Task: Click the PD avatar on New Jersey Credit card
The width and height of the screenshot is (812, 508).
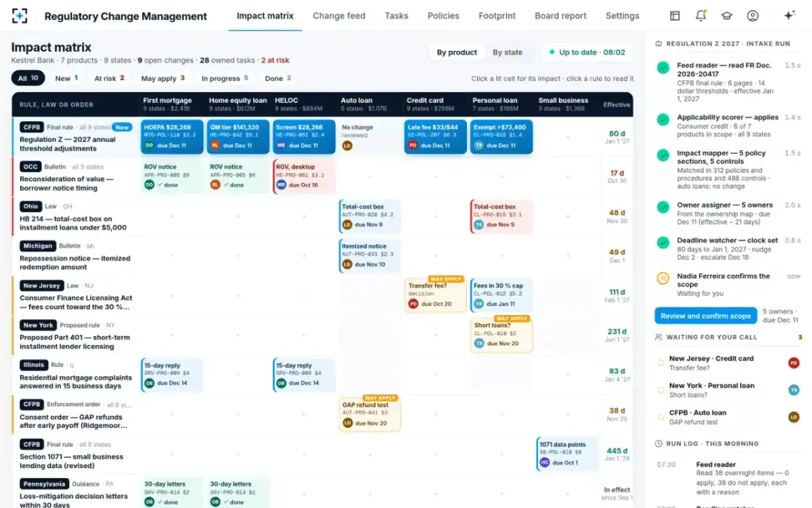Action: tap(794, 363)
